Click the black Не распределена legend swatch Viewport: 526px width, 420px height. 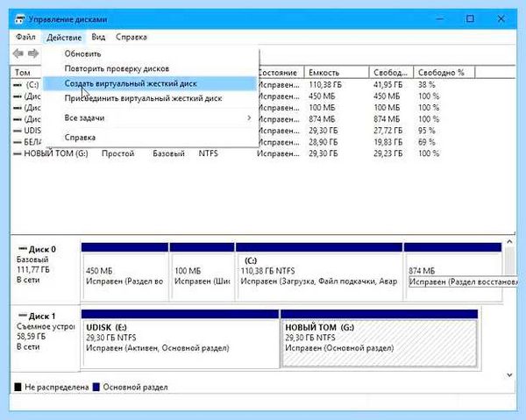pyautogui.click(x=18, y=388)
